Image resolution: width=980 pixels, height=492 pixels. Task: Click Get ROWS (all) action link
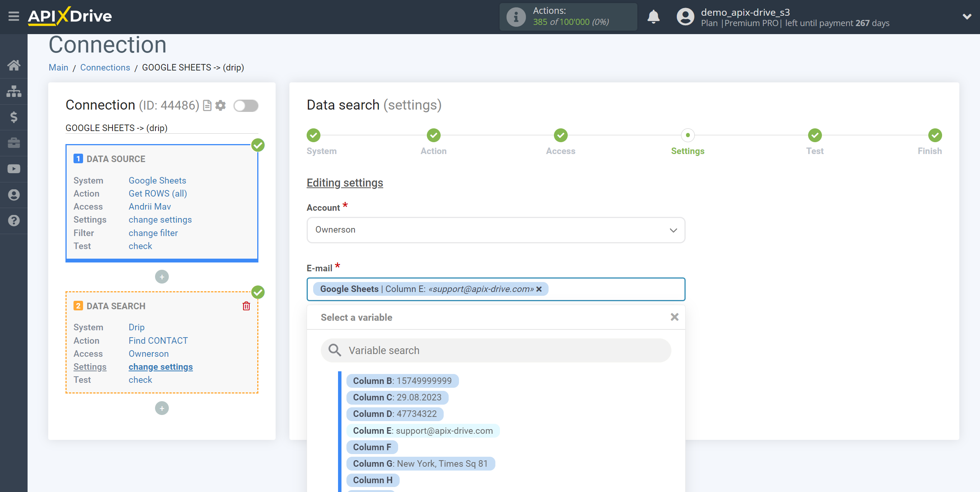pyautogui.click(x=158, y=194)
